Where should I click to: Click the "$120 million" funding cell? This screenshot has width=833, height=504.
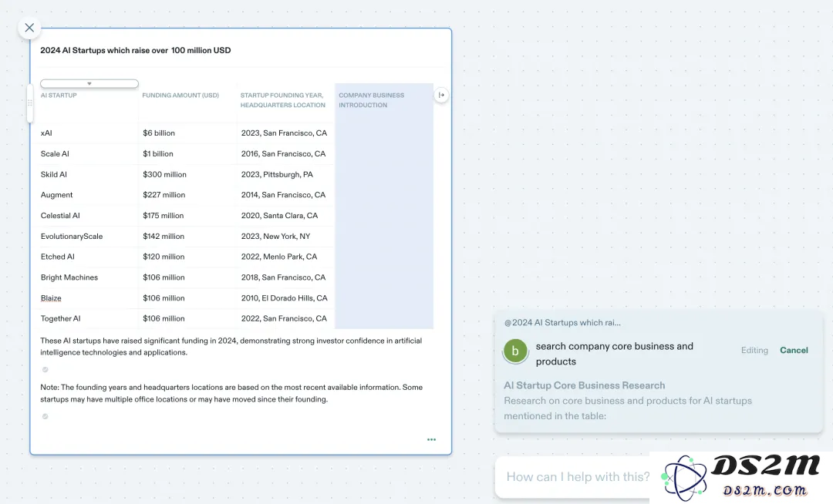164,257
